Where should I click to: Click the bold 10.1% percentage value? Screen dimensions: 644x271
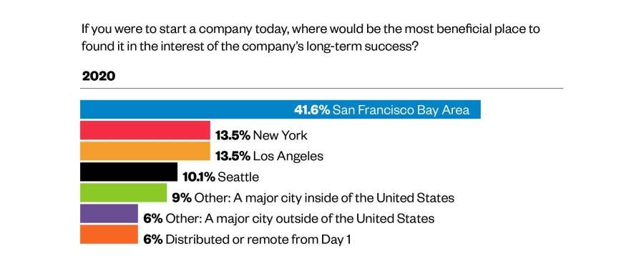tap(199, 177)
